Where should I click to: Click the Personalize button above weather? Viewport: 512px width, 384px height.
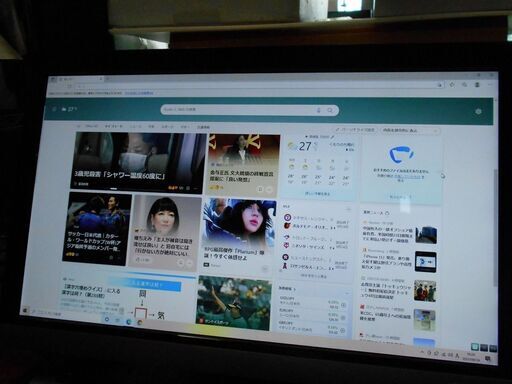pos(355,129)
